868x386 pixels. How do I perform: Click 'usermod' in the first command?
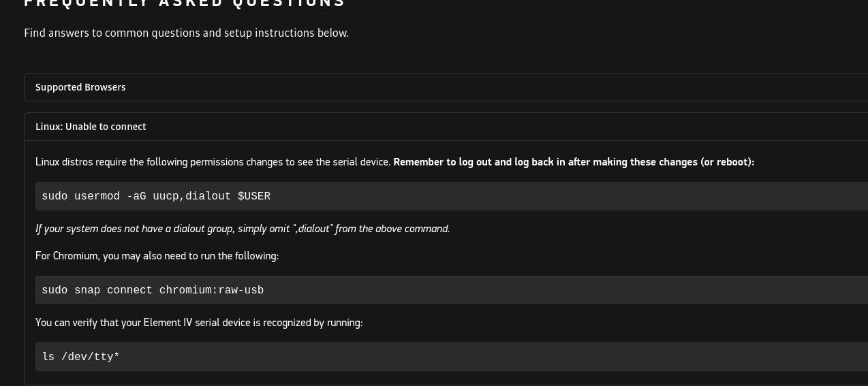(x=97, y=196)
